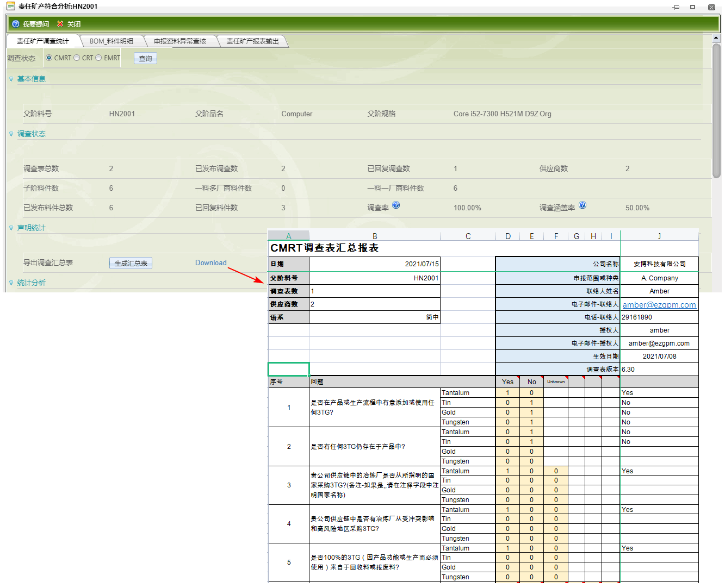Switch to the BOM_料件明细 tab
Viewport: 725px width, 588px height.
click(111, 41)
